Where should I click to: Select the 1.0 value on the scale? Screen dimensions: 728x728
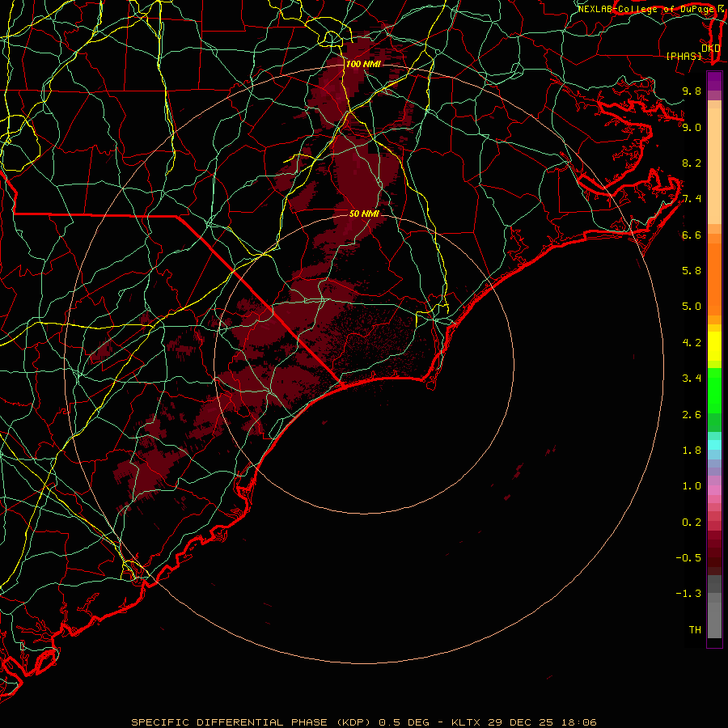coord(692,486)
